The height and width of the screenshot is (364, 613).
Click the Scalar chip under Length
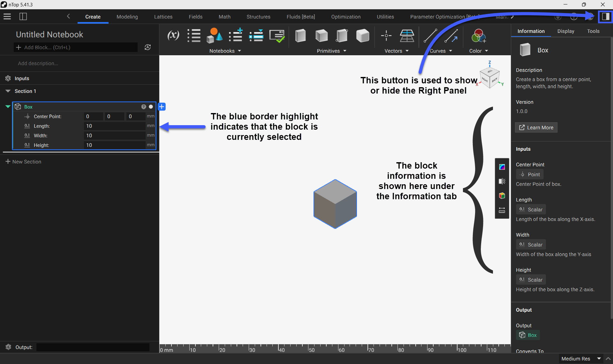[x=531, y=209]
